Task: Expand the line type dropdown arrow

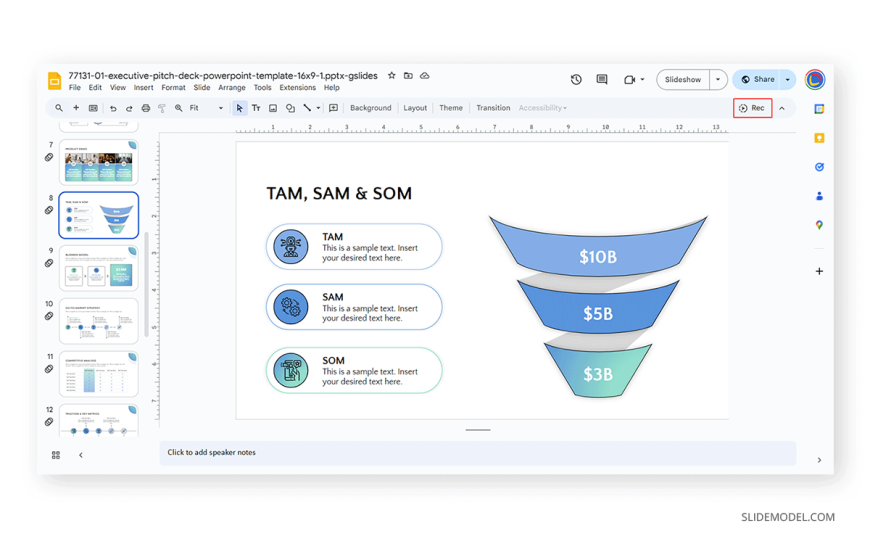Action: tap(318, 108)
